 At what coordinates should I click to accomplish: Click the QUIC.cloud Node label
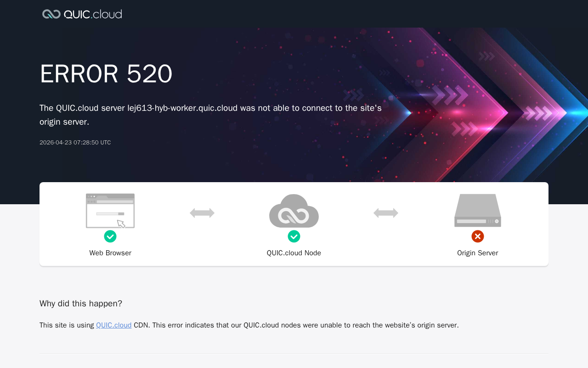(294, 253)
